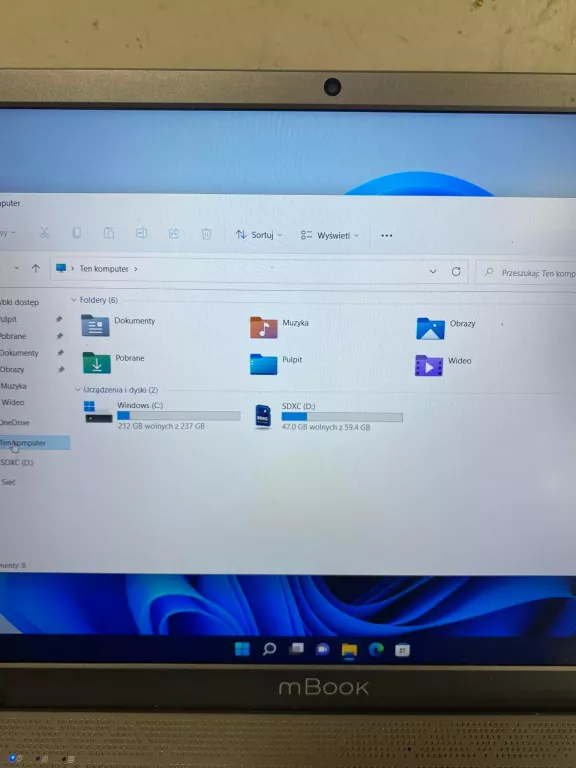Click the Delete trash can icon
Image resolution: width=576 pixels, height=768 pixels.
click(x=206, y=234)
